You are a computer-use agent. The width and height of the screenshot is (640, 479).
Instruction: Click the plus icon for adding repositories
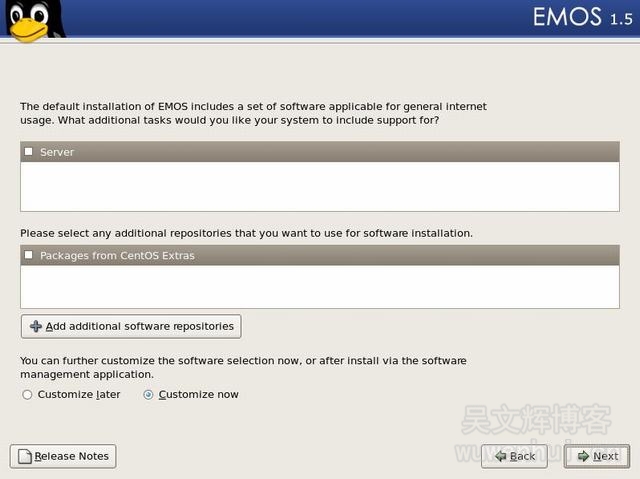click(x=36, y=326)
